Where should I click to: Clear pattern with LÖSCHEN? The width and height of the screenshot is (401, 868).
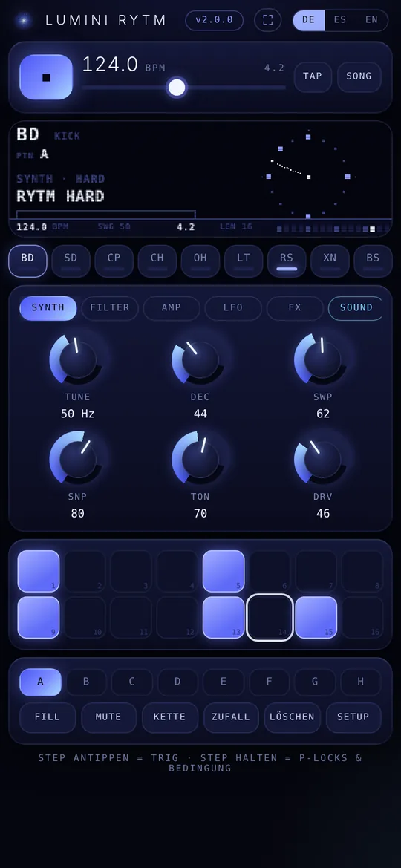click(x=293, y=717)
